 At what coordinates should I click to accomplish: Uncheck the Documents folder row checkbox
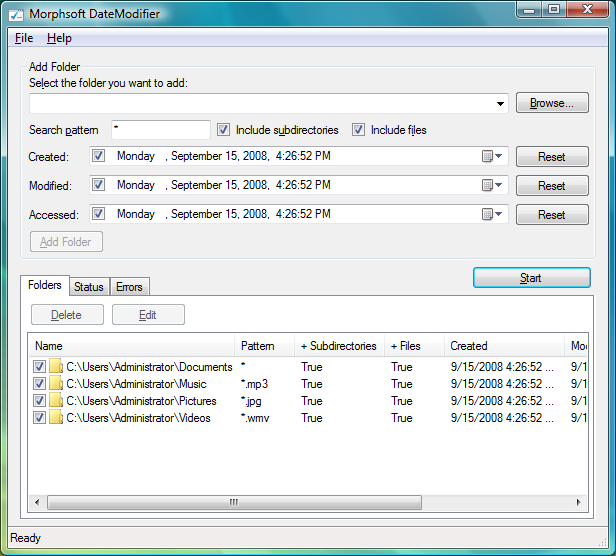coord(39,367)
